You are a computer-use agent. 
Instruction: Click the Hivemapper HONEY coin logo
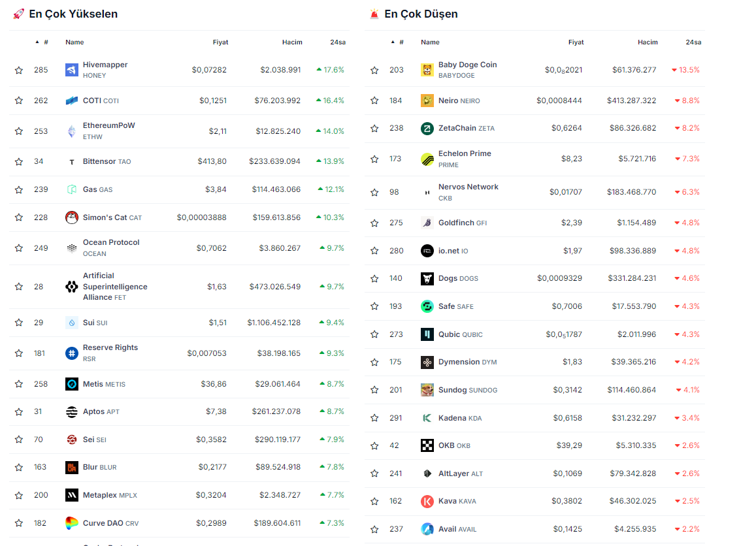72,70
